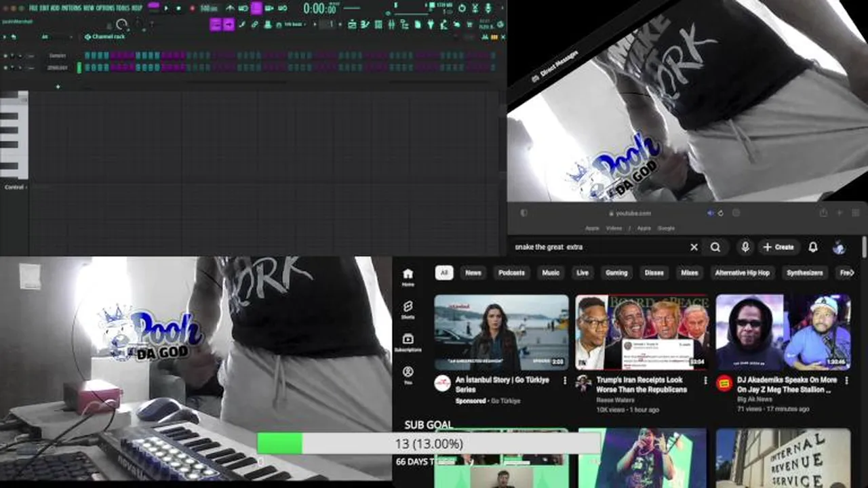Open YouTube notifications bell

(813, 247)
